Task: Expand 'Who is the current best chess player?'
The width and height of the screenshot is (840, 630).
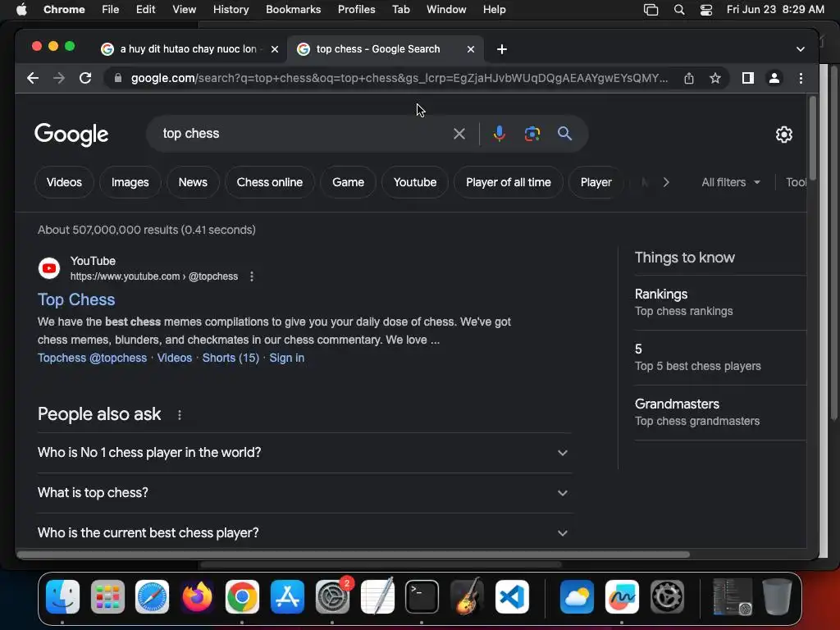Action: coord(304,533)
